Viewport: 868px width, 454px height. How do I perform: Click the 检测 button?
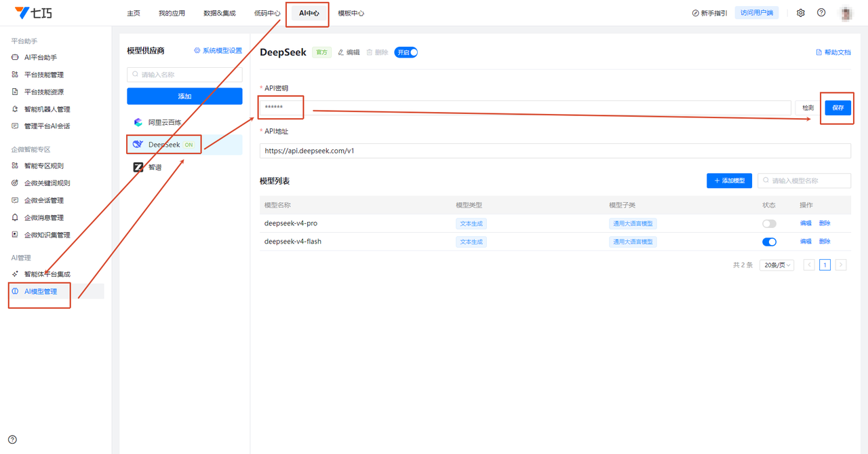coord(808,108)
